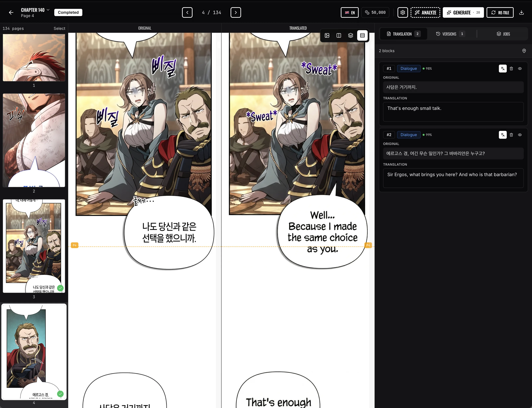Select the text blocks list view
Viewport: 532px width, 408px height.
pos(362,35)
